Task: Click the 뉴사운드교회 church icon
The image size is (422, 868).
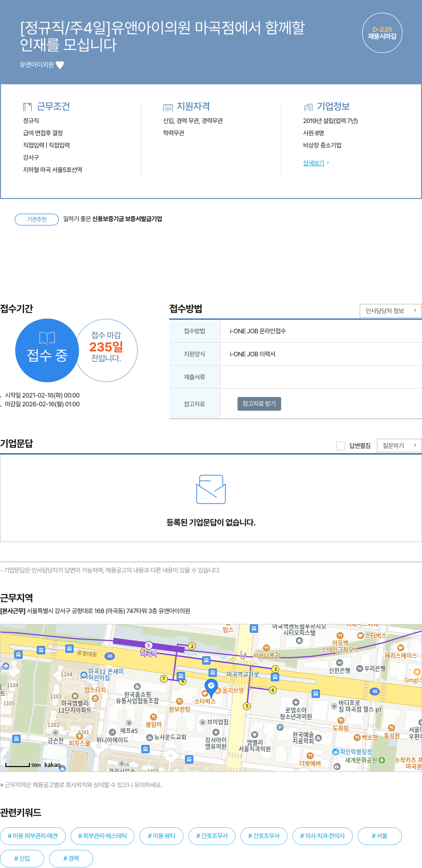Action: coord(150,737)
